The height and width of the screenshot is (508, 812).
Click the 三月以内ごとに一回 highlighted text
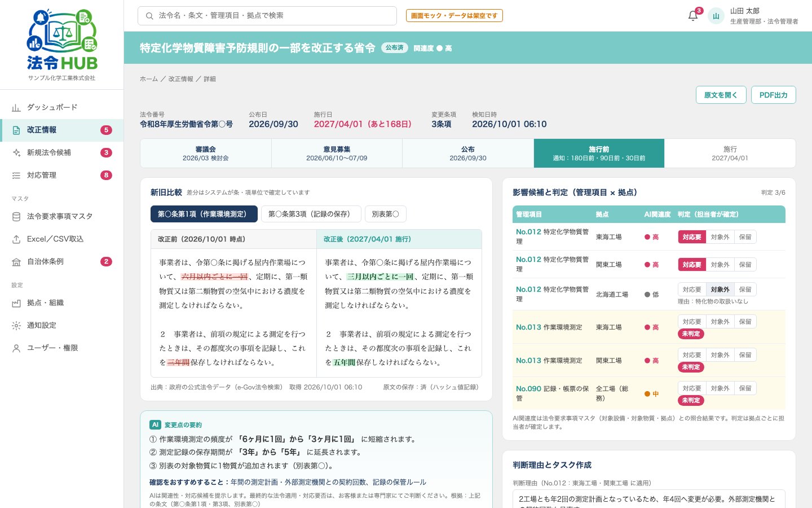click(x=380, y=277)
